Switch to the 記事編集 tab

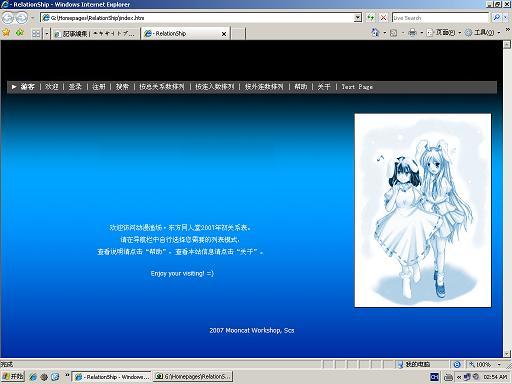(x=96, y=34)
